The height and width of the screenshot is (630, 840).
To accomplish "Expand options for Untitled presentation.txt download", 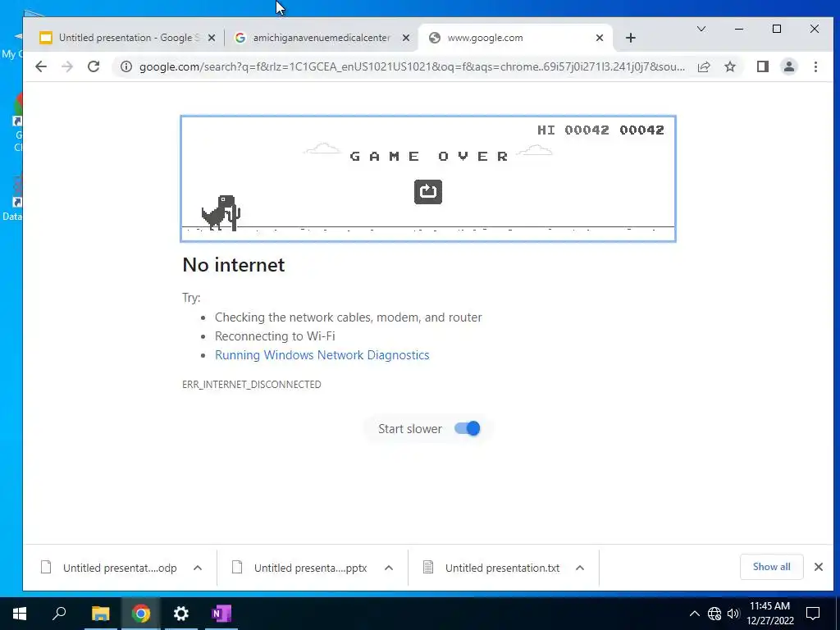I will pos(580,568).
